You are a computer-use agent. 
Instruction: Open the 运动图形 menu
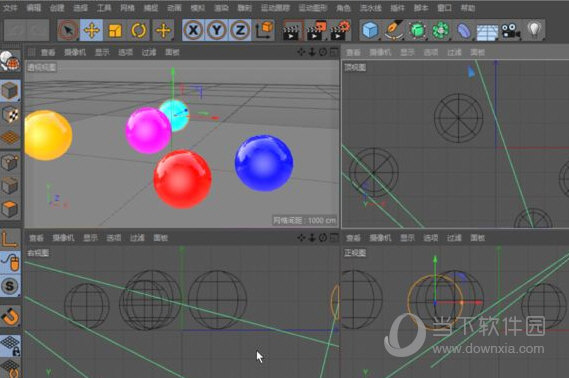(312, 8)
